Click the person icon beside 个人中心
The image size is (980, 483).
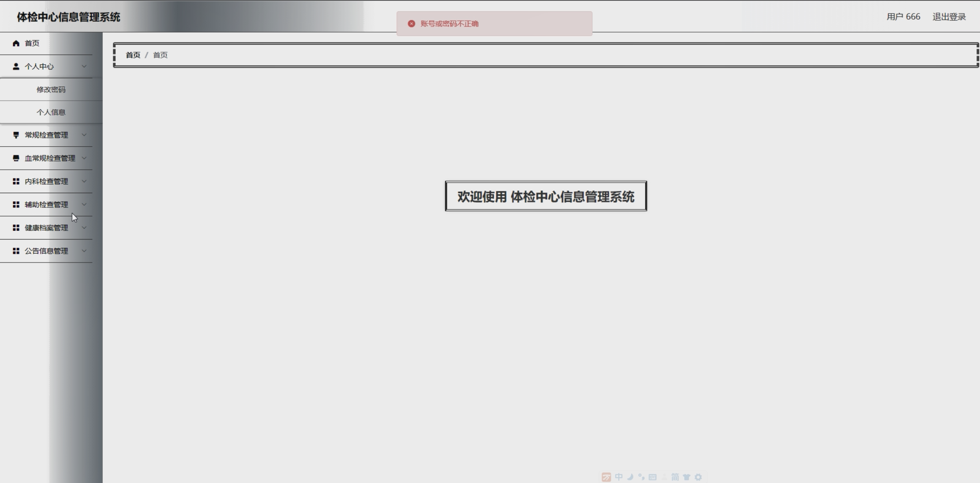[16, 66]
